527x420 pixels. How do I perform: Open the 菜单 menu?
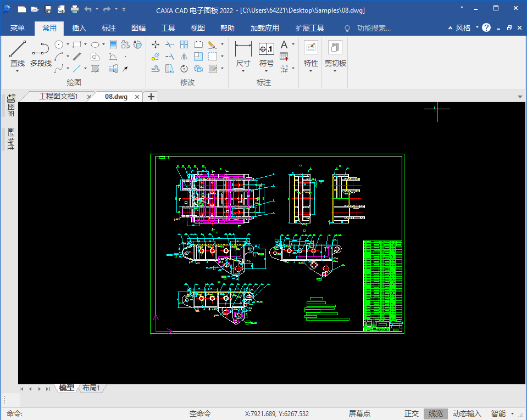(18, 28)
